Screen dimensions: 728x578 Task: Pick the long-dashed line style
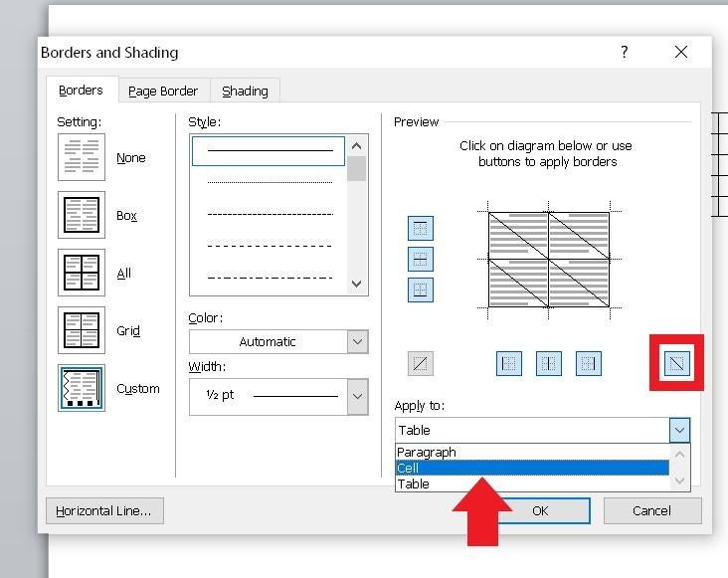tap(270, 246)
